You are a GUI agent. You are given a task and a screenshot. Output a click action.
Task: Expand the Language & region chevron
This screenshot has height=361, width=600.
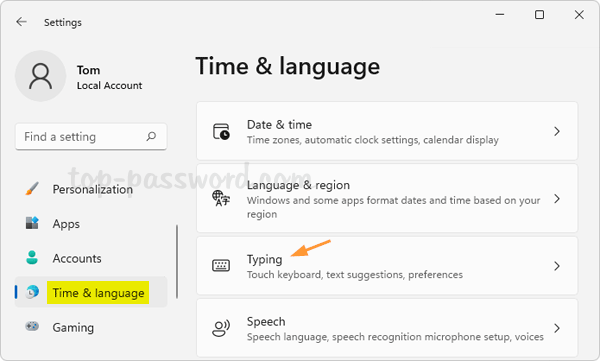click(557, 198)
